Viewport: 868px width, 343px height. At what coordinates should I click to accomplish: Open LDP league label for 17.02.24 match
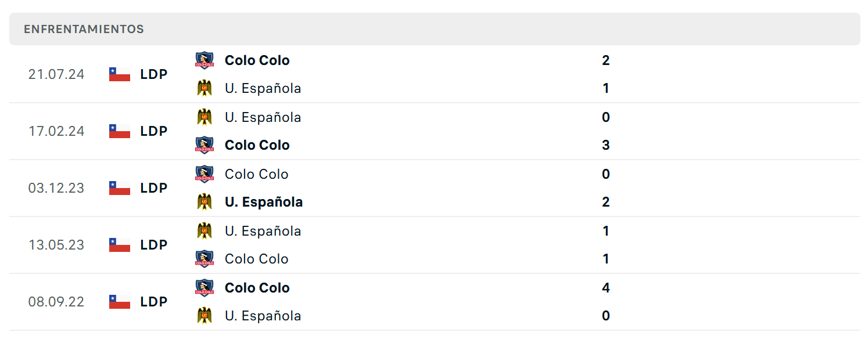click(154, 131)
